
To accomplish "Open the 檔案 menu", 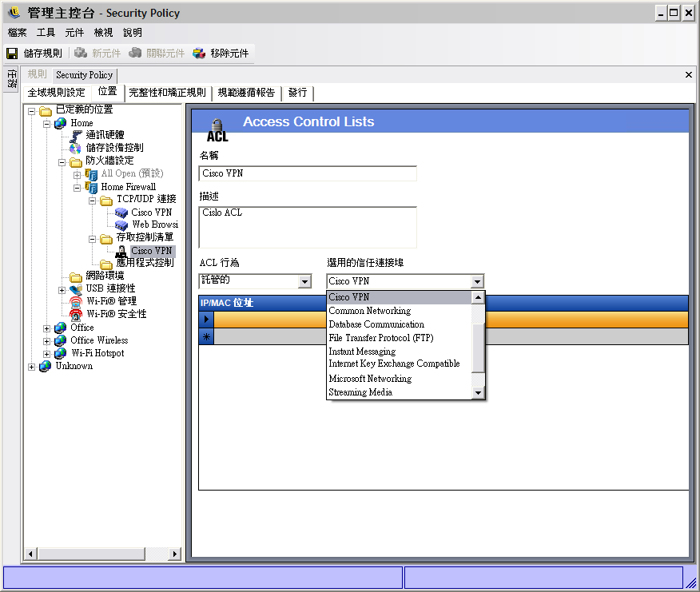I will tap(17, 33).
